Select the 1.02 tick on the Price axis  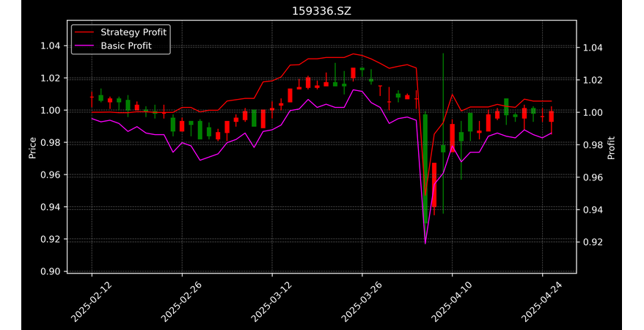pos(50,78)
